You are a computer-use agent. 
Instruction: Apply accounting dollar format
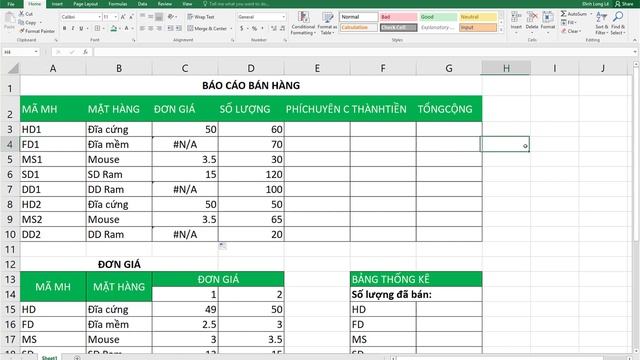tap(242, 29)
